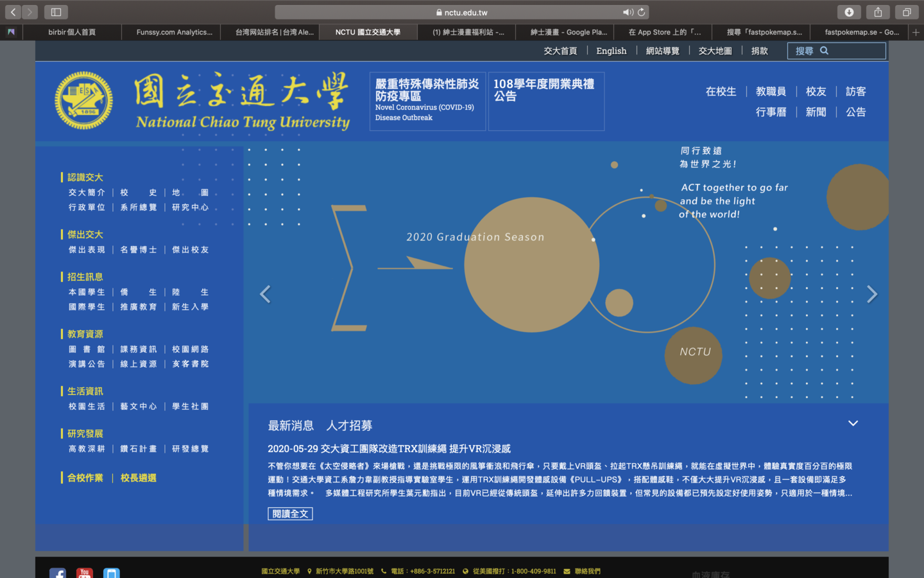Show previous slide with left arrow

coord(265,294)
